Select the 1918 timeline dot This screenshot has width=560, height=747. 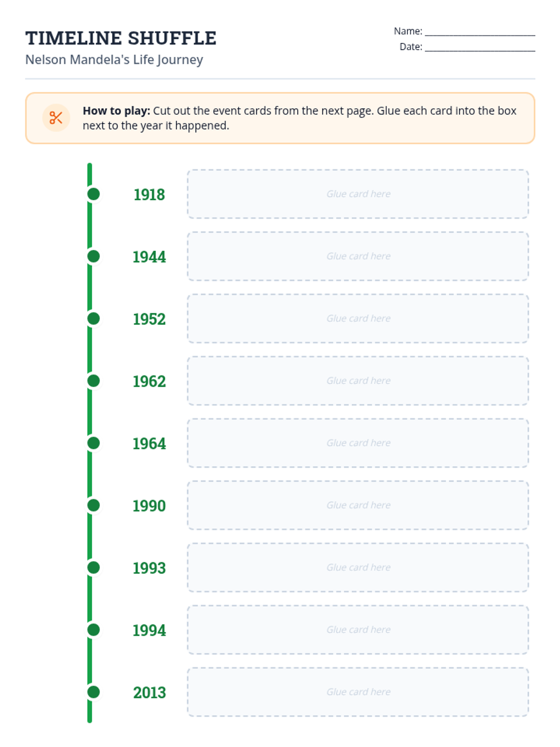coord(94,194)
